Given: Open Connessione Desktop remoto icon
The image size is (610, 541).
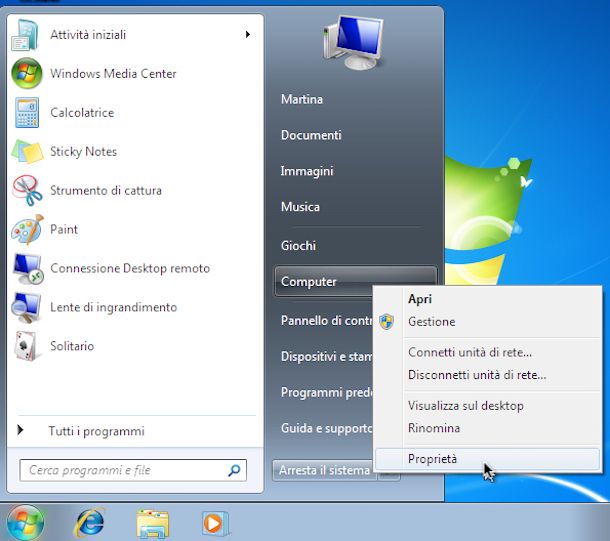Looking at the screenshot, I should (x=28, y=269).
